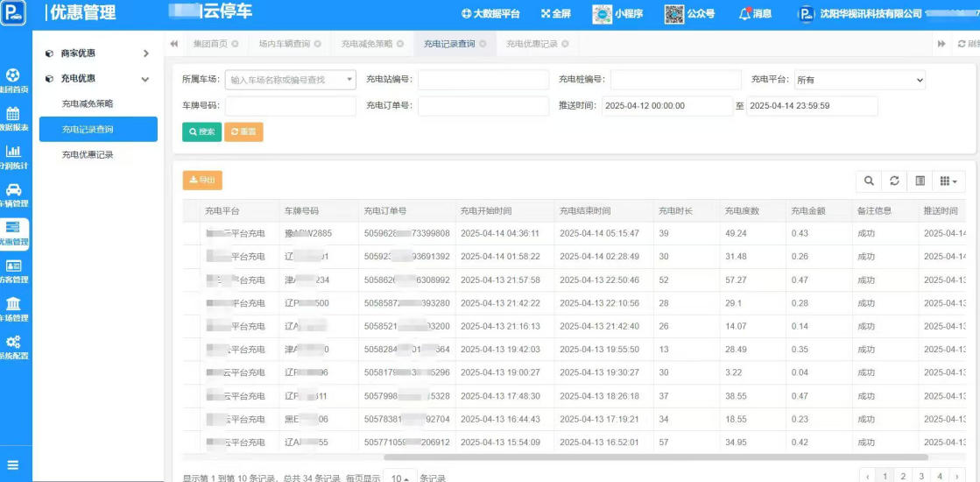Image resolution: width=980 pixels, height=482 pixels.
Task: Go to page 2 in pagination
Action: (x=903, y=477)
